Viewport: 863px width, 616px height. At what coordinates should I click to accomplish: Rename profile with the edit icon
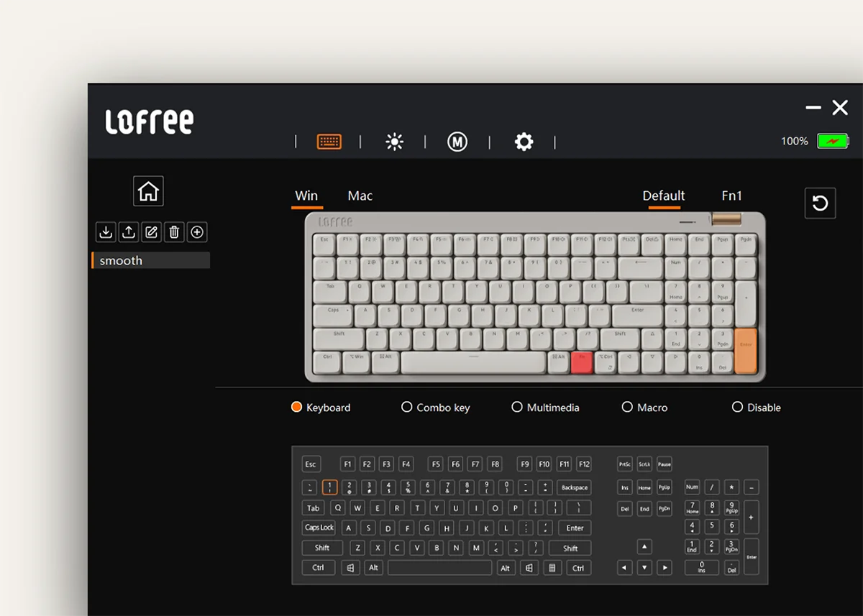(x=151, y=232)
